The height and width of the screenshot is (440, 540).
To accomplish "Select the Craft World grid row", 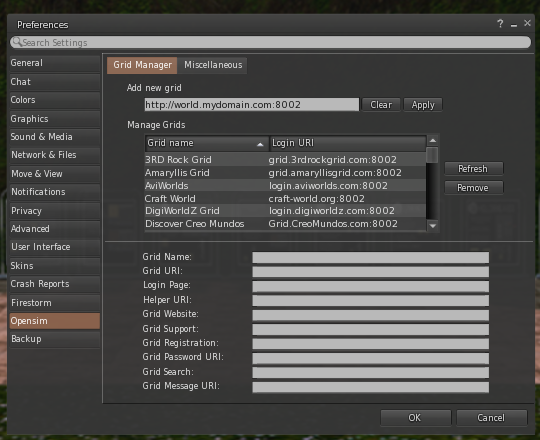I will [285, 199].
